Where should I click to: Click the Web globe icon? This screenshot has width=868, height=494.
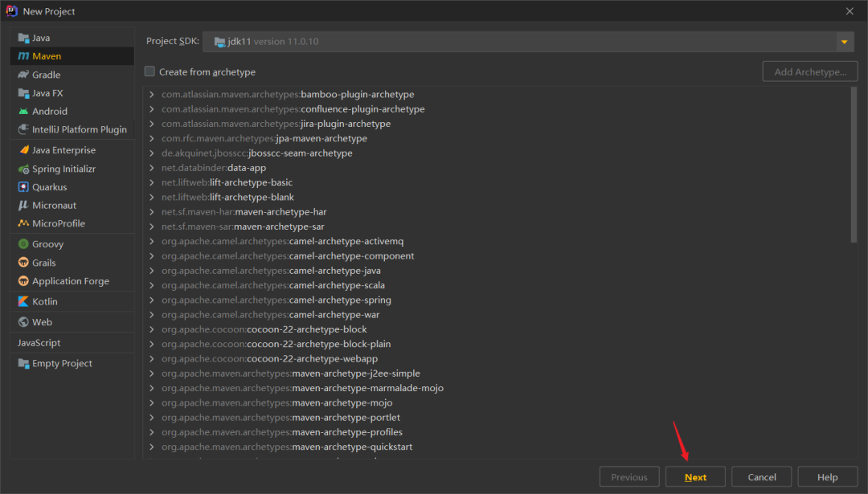point(23,322)
